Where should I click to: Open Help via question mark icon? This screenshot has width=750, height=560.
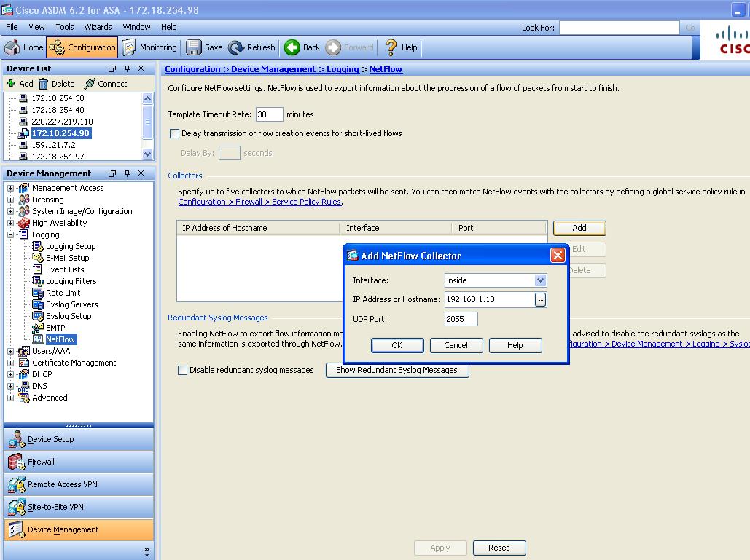391,47
